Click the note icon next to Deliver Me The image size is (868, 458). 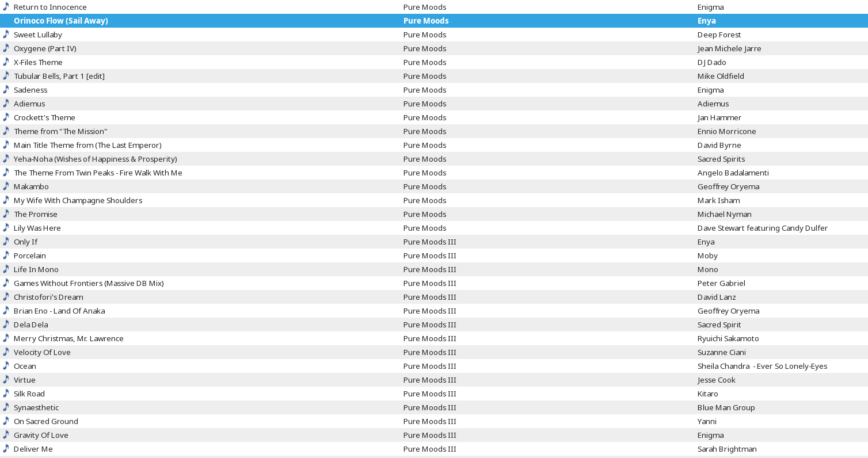point(6,448)
